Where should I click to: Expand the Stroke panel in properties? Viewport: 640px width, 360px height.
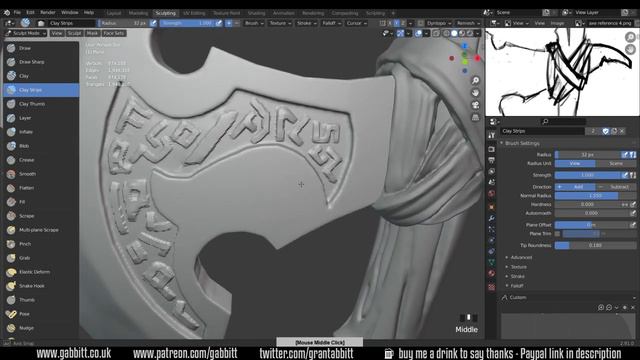(517, 276)
